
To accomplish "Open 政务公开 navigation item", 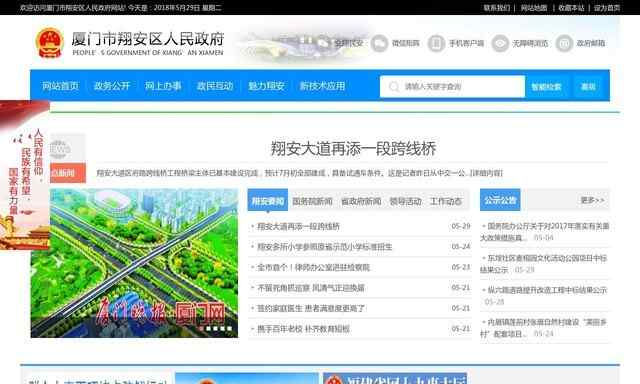I will coord(112,86).
